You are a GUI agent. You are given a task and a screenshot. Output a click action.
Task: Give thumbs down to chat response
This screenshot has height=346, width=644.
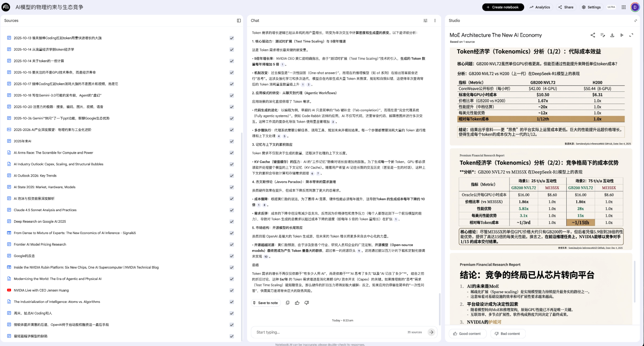point(307,303)
